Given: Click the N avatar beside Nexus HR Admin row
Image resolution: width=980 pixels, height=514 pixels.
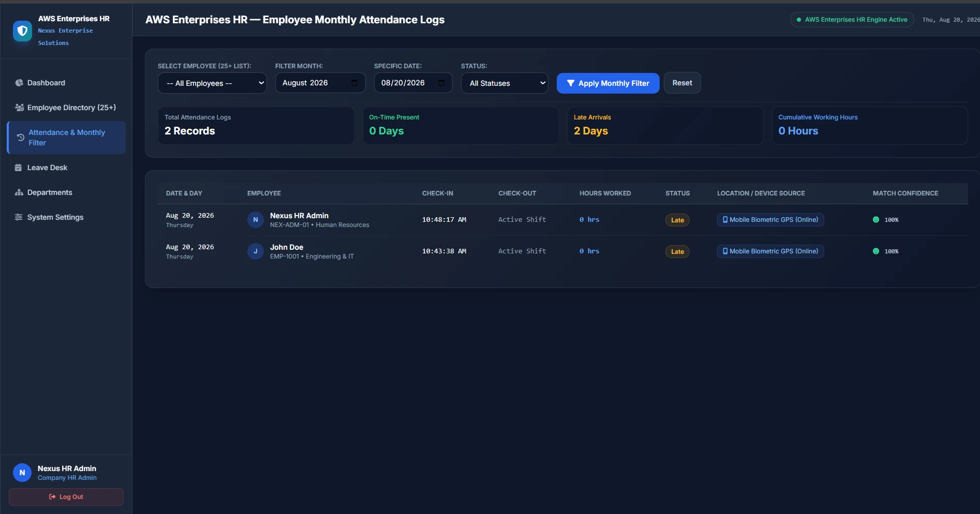Looking at the screenshot, I should [x=256, y=220].
